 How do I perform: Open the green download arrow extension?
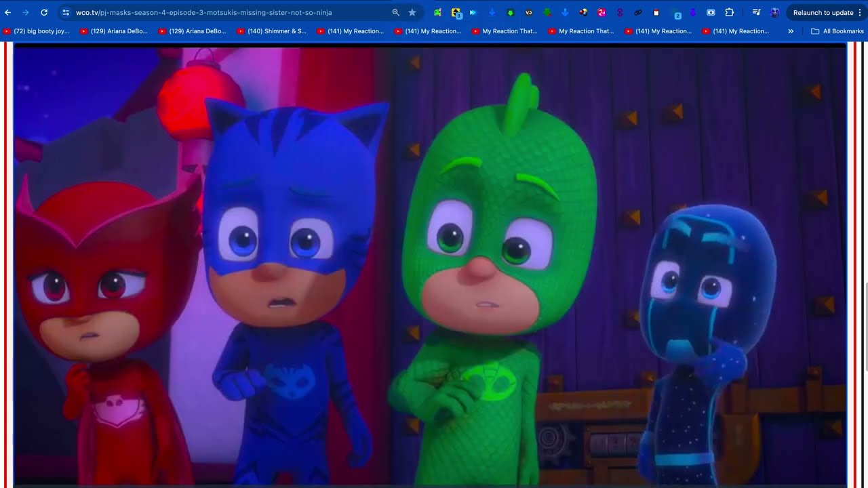click(510, 12)
